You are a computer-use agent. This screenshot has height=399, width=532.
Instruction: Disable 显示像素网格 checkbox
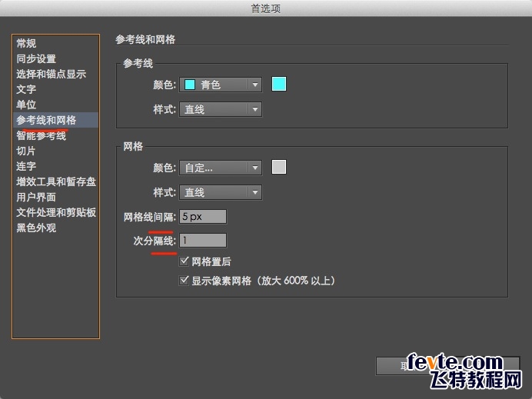[x=184, y=281]
